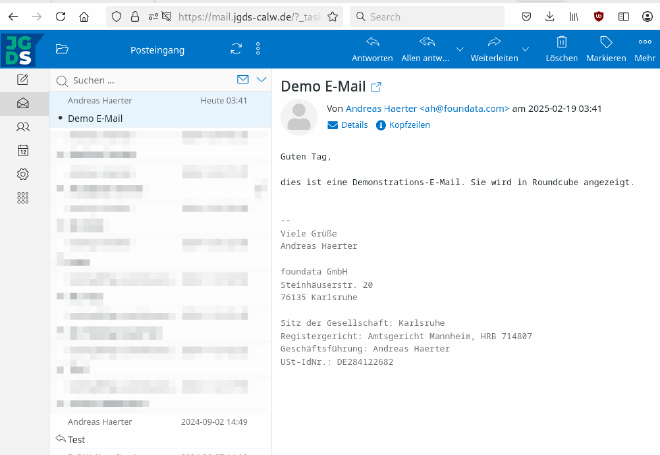Click the sender avatar picture
The image size is (660, 455).
coord(299,117)
